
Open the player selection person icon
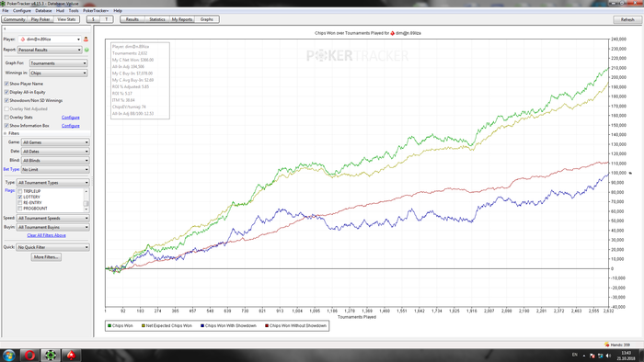(86, 40)
